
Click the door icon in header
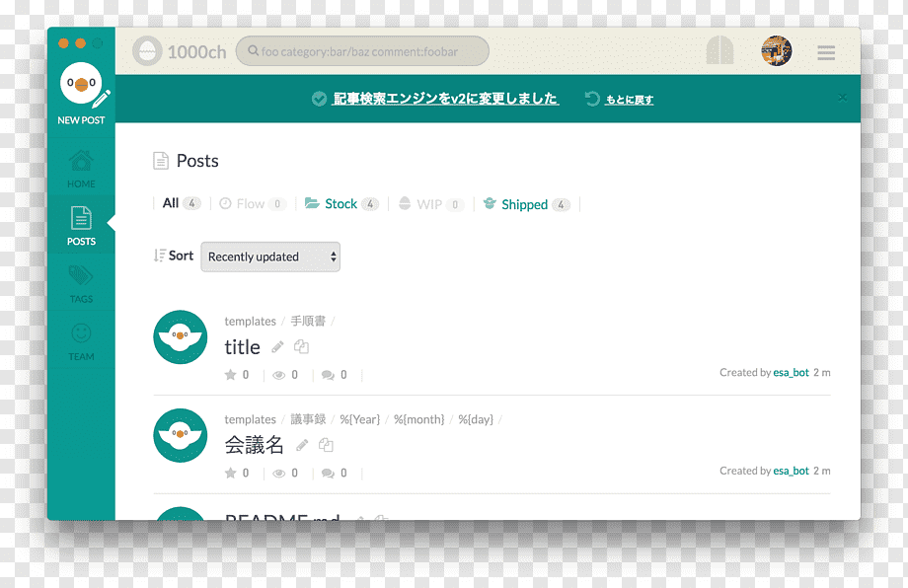[x=719, y=50]
